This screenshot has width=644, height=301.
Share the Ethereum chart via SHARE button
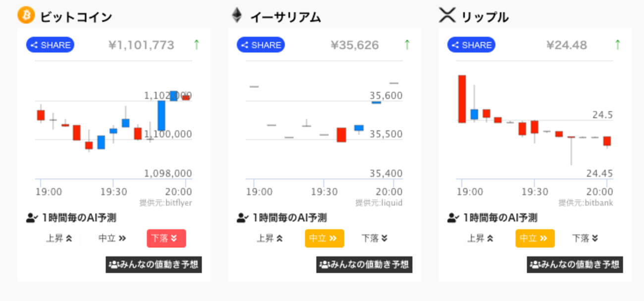261,45
